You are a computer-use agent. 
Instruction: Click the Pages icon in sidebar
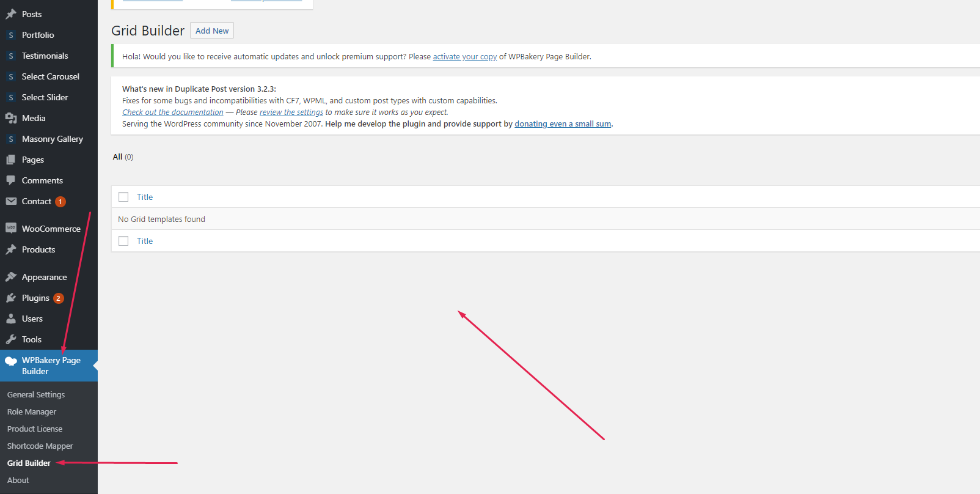(x=11, y=160)
